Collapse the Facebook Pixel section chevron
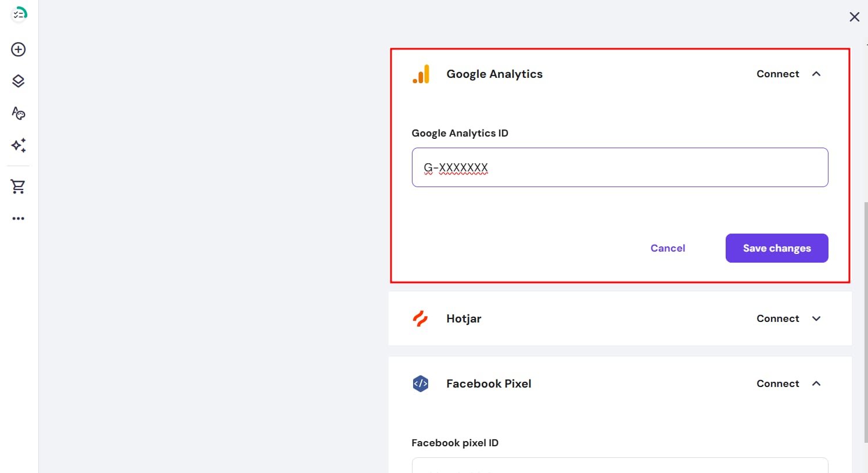868x473 pixels. coord(816,384)
